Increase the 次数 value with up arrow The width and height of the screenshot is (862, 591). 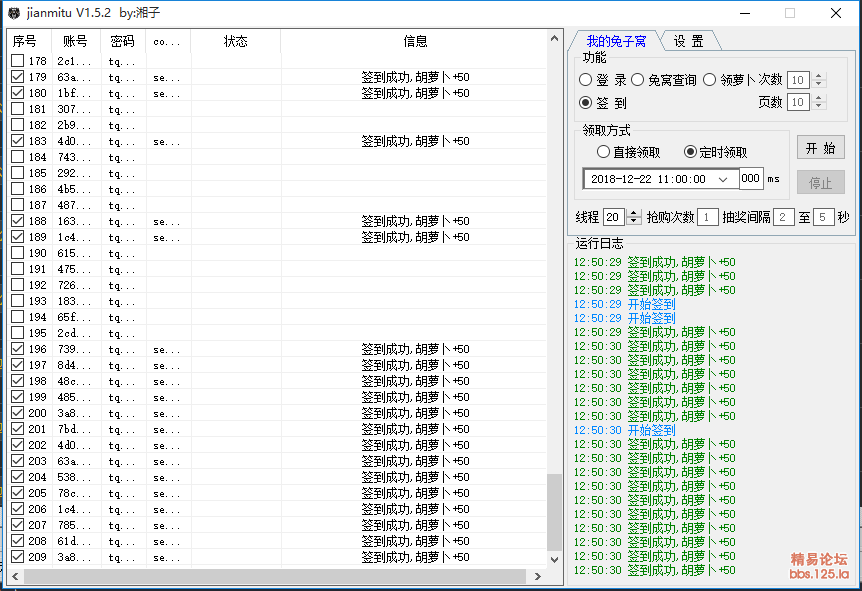(819, 76)
